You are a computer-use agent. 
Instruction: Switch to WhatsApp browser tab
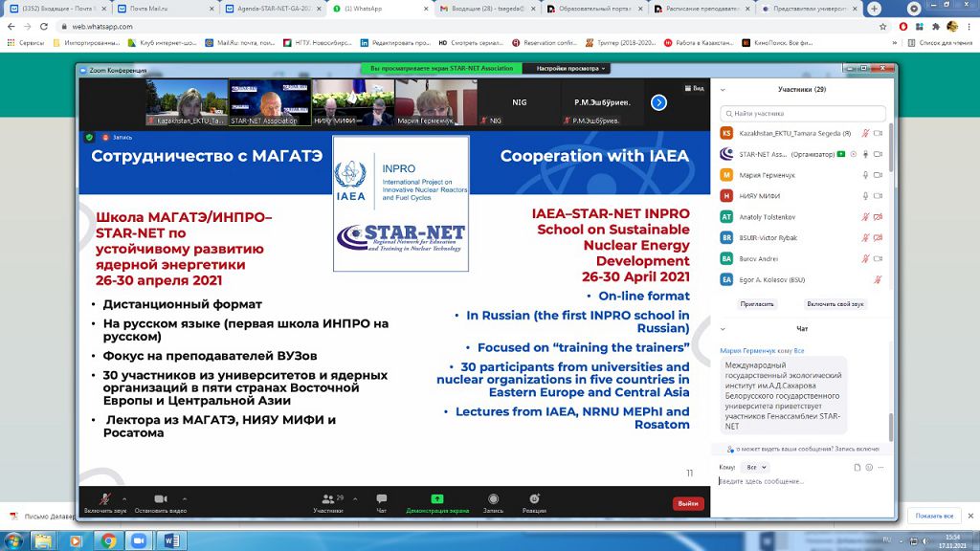pyautogui.click(x=381, y=9)
